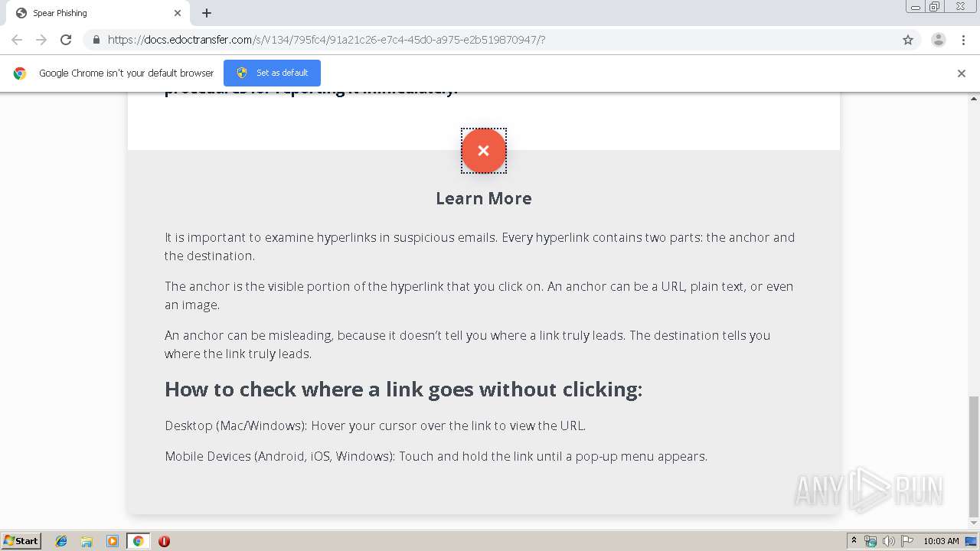The image size is (980, 551).
Task: Open the red security icon in taskbar
Action: click(x=164, y=541)
